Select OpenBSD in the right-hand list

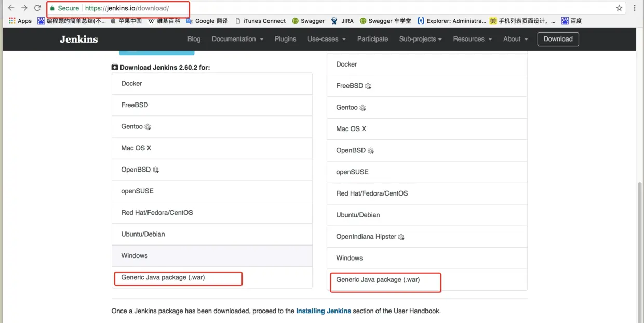coord(427,150)
